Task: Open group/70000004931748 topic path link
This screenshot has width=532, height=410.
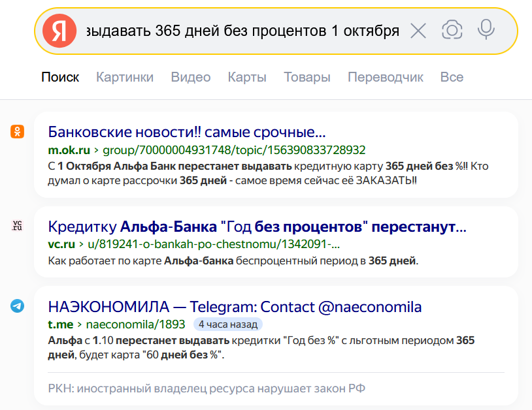Action: click(234, 150)
